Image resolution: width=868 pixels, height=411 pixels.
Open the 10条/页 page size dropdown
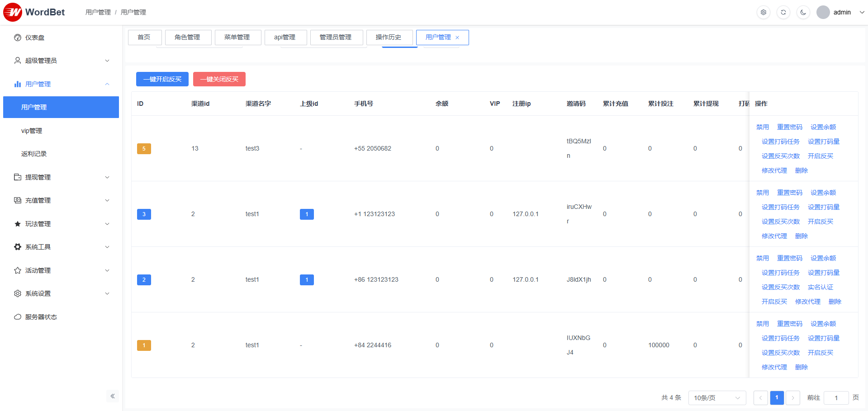coord(717,398)
